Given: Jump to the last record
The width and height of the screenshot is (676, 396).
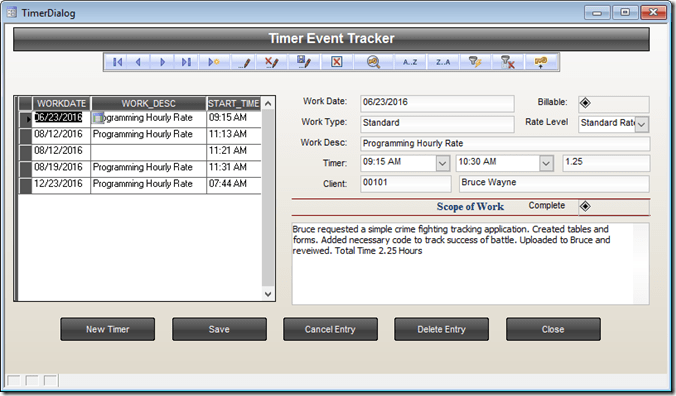Looking at the screenshot, I should pos(186,62).
